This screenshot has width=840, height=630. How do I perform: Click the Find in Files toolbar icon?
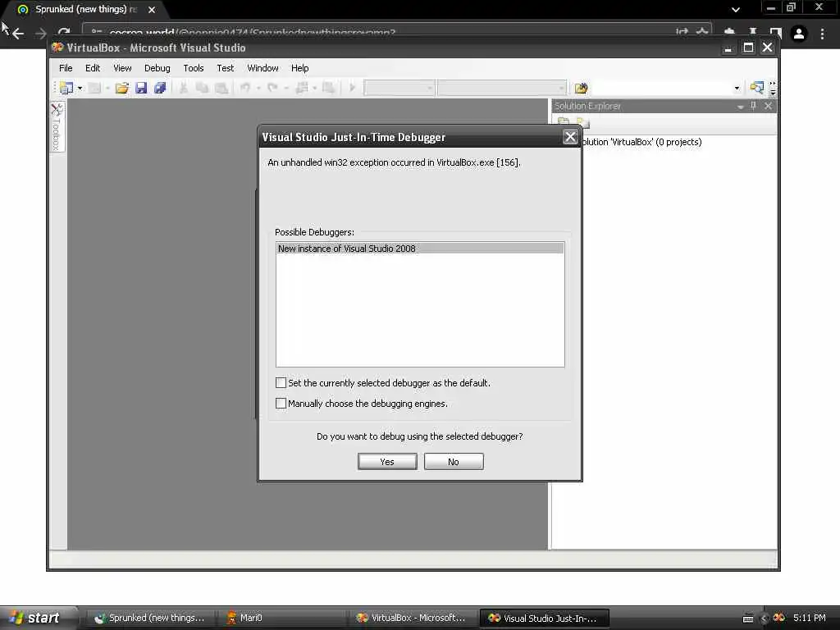tap(582, 88)
